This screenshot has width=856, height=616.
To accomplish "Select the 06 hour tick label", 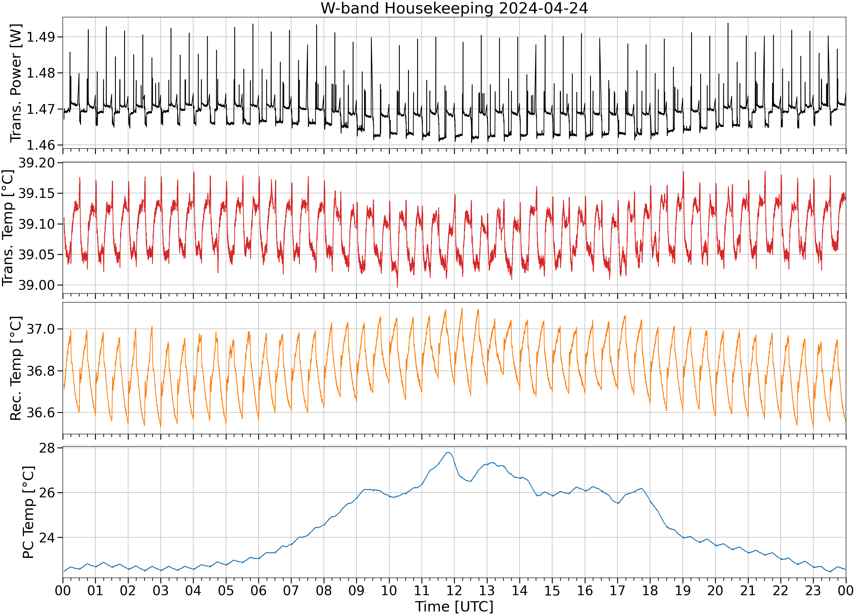I will click(x=259, y=590).
